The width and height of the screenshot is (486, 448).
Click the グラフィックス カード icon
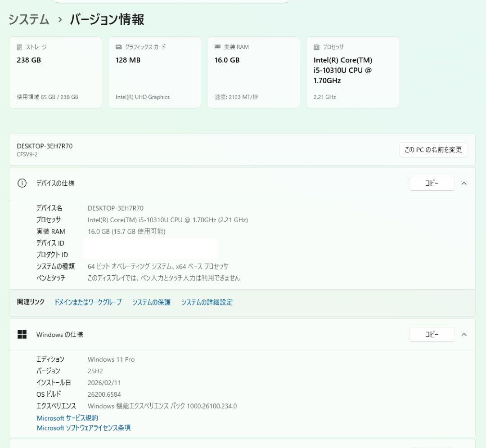[x=118, y=47]
